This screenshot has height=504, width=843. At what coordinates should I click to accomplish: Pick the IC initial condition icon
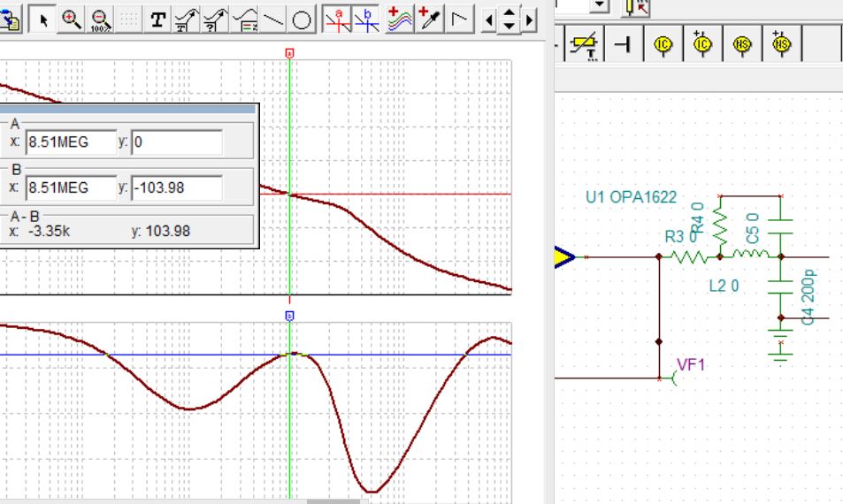[663, 44]
